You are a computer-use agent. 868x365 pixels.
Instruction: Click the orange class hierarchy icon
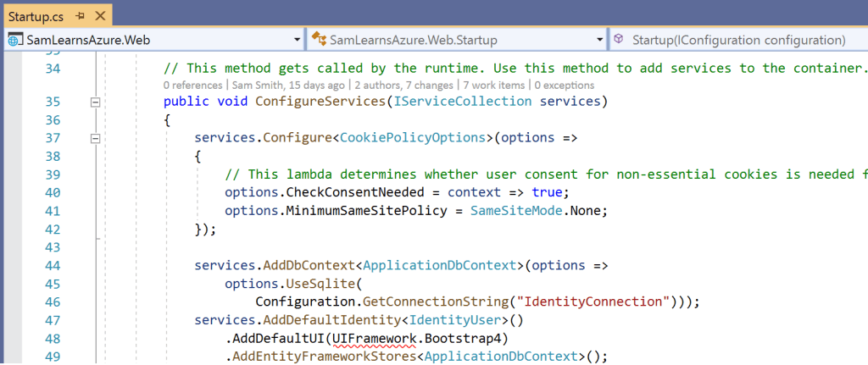coord(319,40)
